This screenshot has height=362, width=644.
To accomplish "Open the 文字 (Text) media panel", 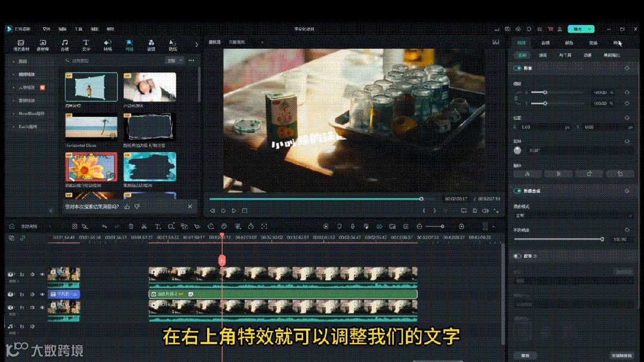I will [85, 45].
